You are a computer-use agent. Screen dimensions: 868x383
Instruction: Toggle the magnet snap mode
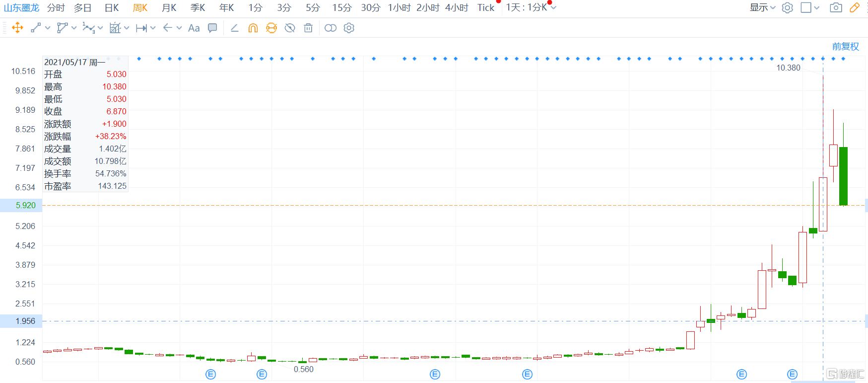(253, 28)
